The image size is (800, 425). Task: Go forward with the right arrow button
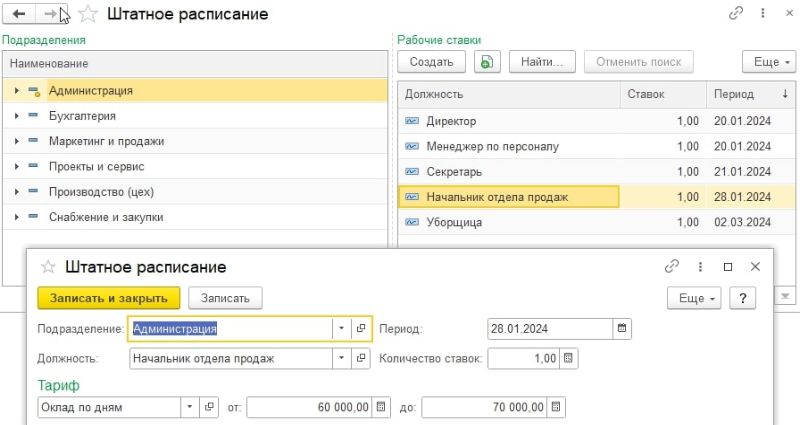51,14
